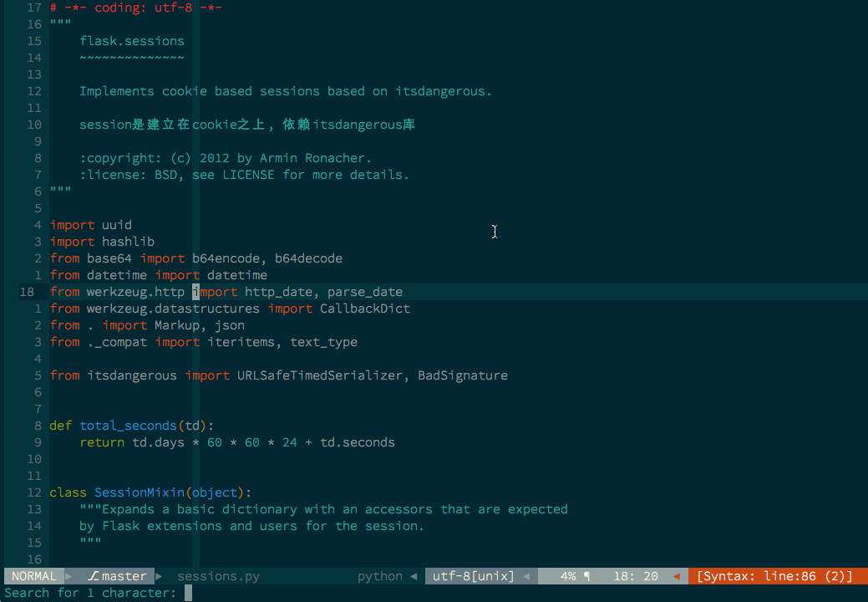
Task: Click 'CallbackDict' identifier
Action: tap(365, 309)
